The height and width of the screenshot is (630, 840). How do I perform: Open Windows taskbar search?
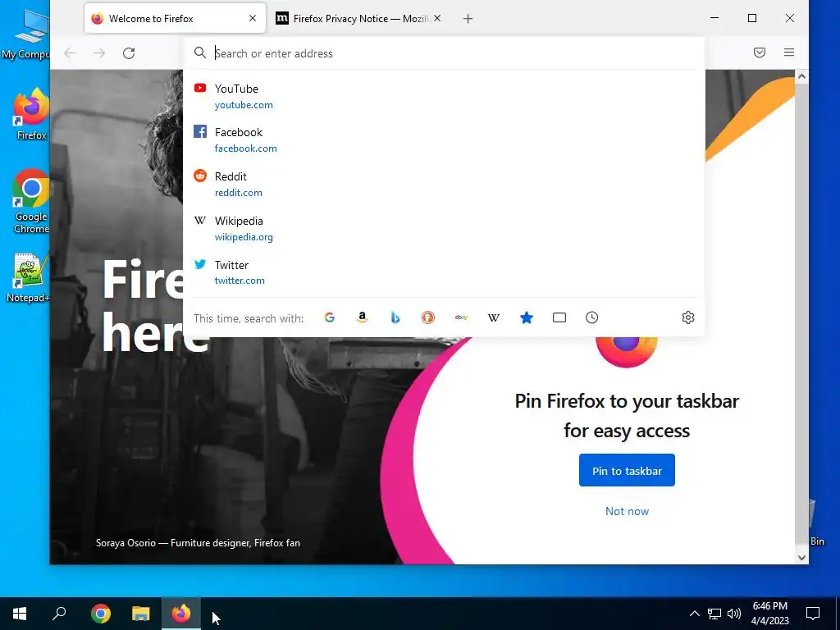[59, 614]
